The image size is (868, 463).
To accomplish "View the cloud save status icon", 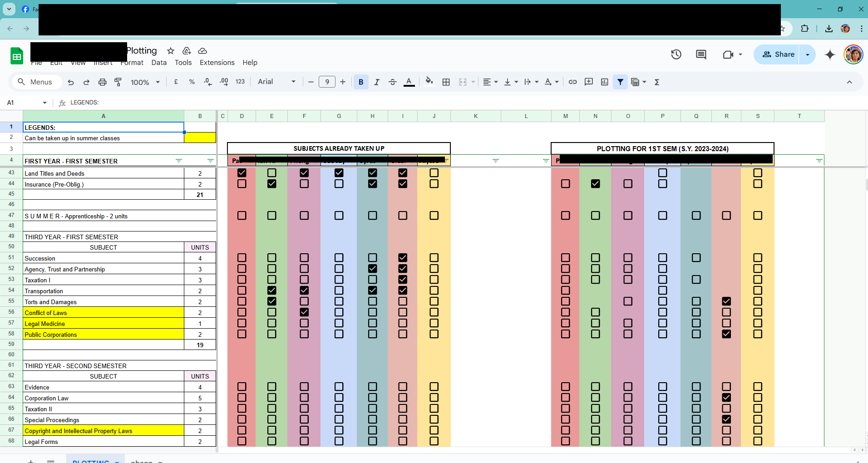I will [202, 51].
